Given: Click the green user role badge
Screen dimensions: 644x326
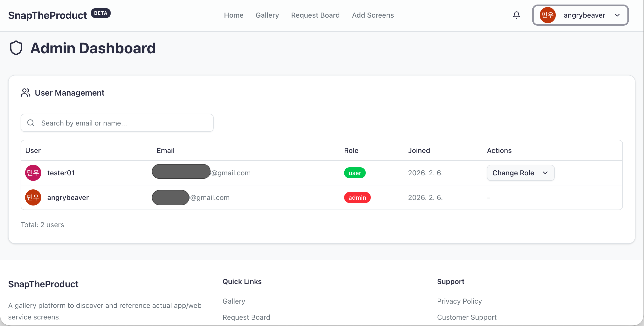Looking at the screenshot, I should click(355, 173).
